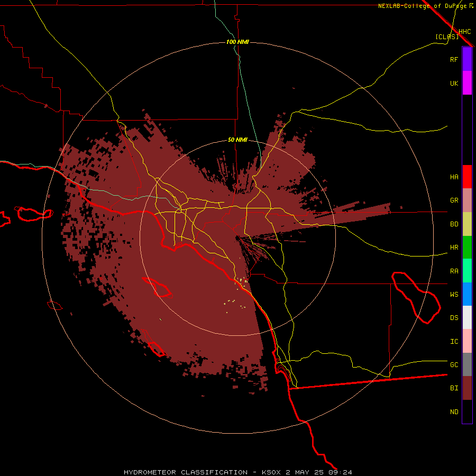Screen dimensions: 476x476
Task: Click the dark green HR legend swatch
Action: [467, 248]
